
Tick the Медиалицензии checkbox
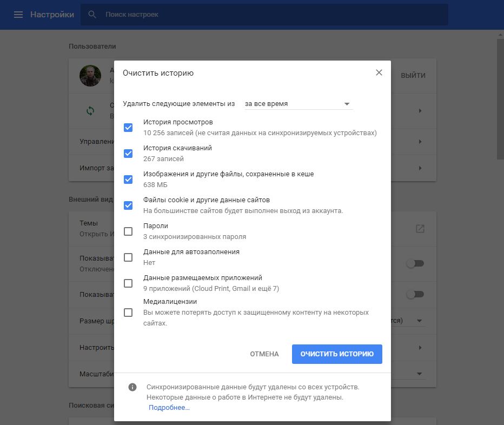(x=128, y=313)
